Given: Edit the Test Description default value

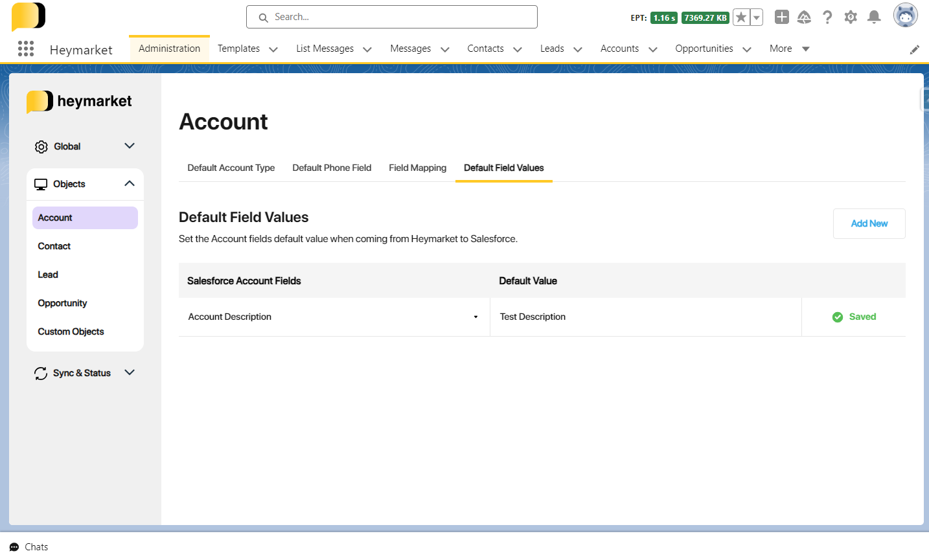Looking at the screenshot, I should [646, 317].
